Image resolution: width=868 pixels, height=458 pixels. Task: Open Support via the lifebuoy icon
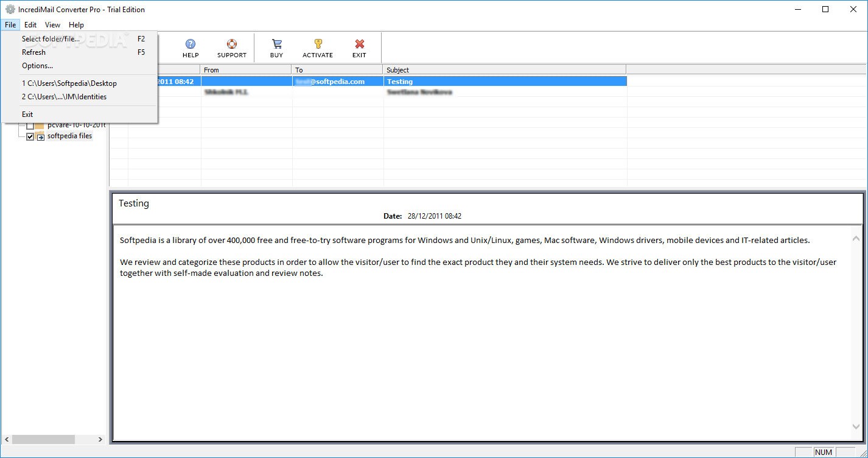(x=232, y=44)
